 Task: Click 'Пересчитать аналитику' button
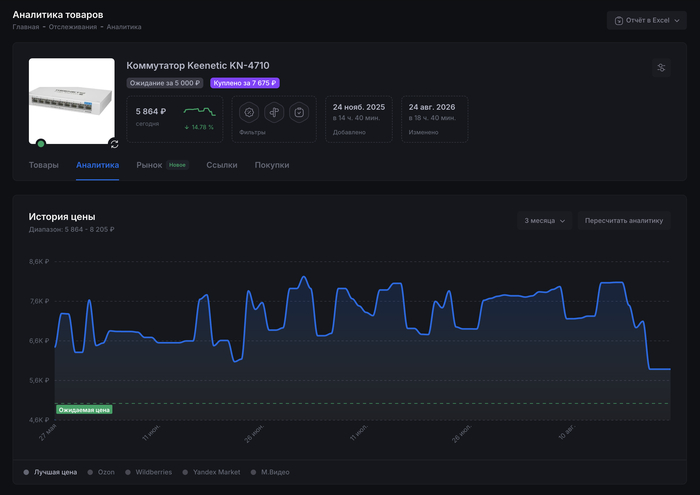(x=624, y=220)
